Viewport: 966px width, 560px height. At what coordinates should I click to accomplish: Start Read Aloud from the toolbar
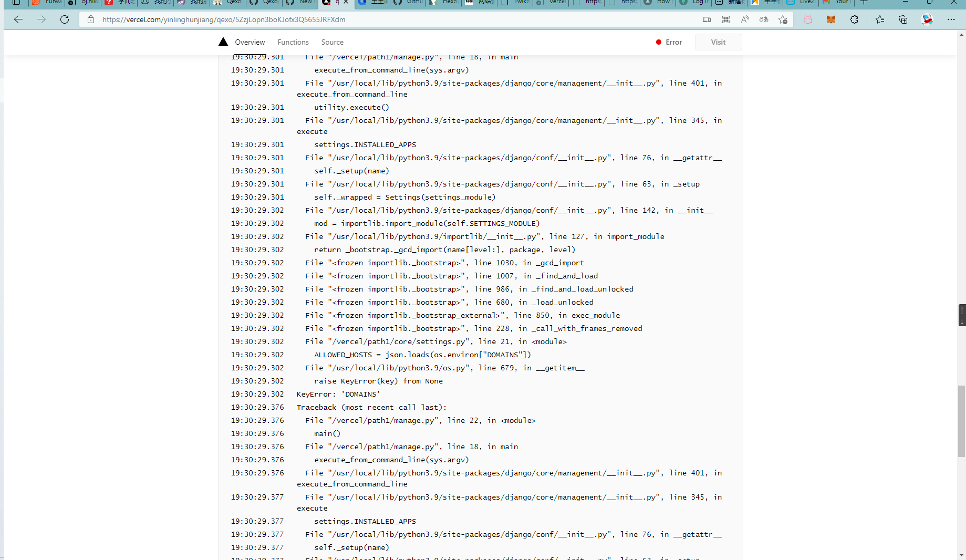click(x=745, y=19)
